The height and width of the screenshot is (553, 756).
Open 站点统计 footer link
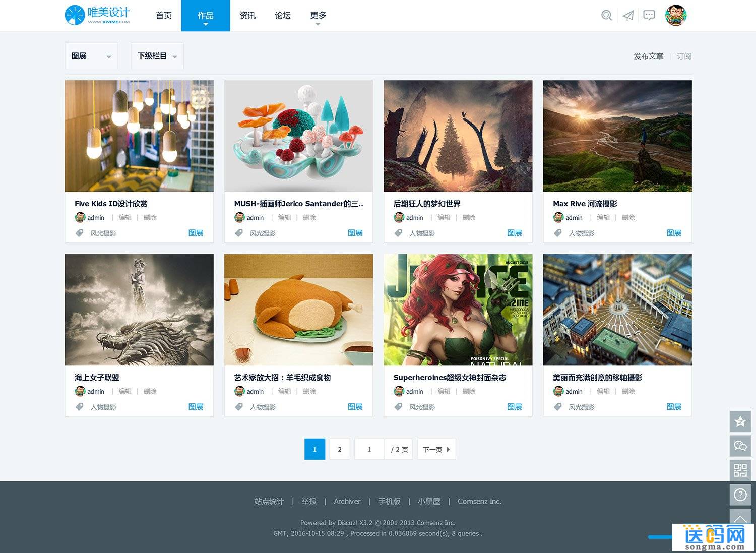point(269,501)
